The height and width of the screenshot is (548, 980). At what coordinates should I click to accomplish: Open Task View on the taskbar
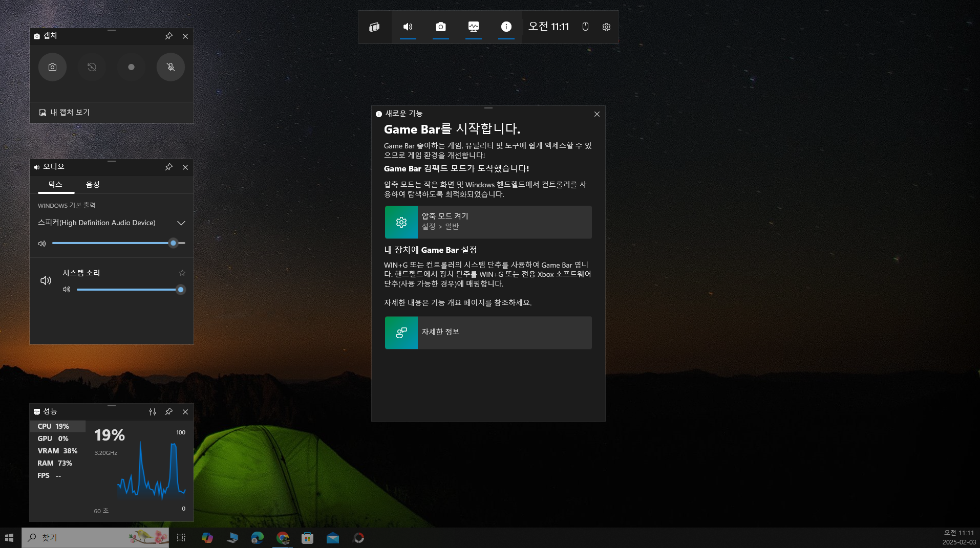[181, 538]
